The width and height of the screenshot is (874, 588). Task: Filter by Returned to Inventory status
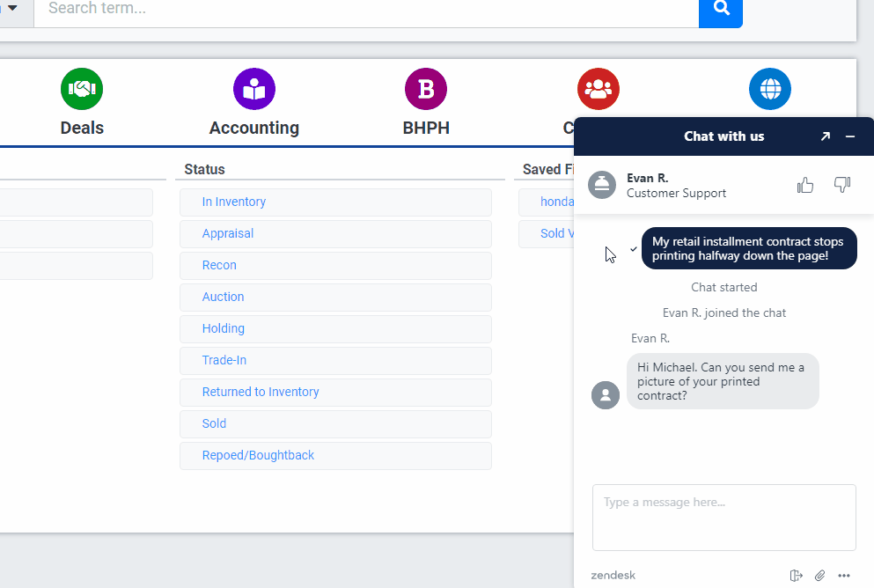click(335, 393)
